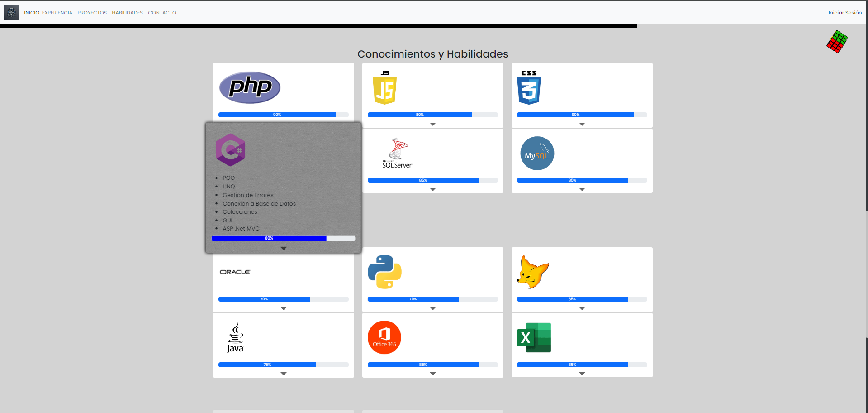
Task: Click the PHP 90% progress bar
Action: pyautogui.click(x=284, y=115)
